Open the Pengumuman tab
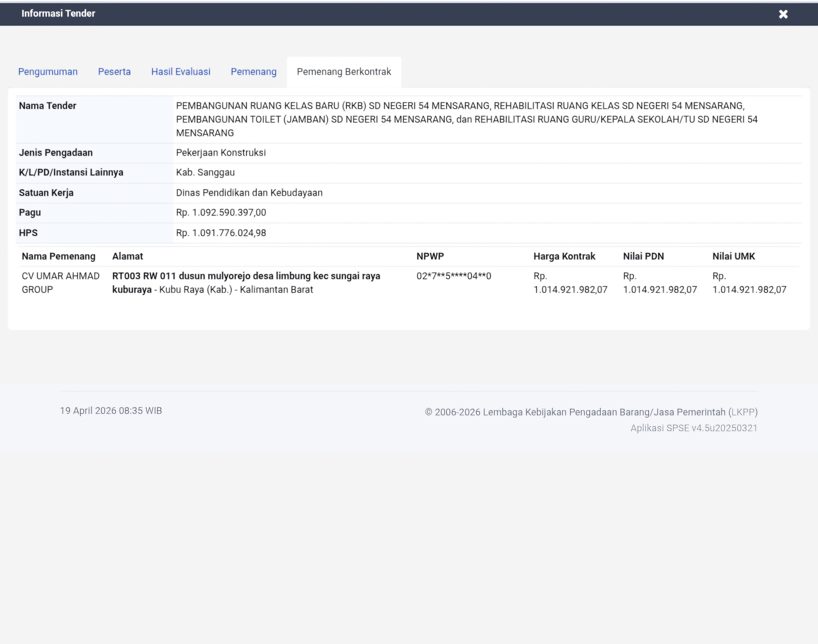The height and width of the screenshot is (644, 818). coord(48,72)
